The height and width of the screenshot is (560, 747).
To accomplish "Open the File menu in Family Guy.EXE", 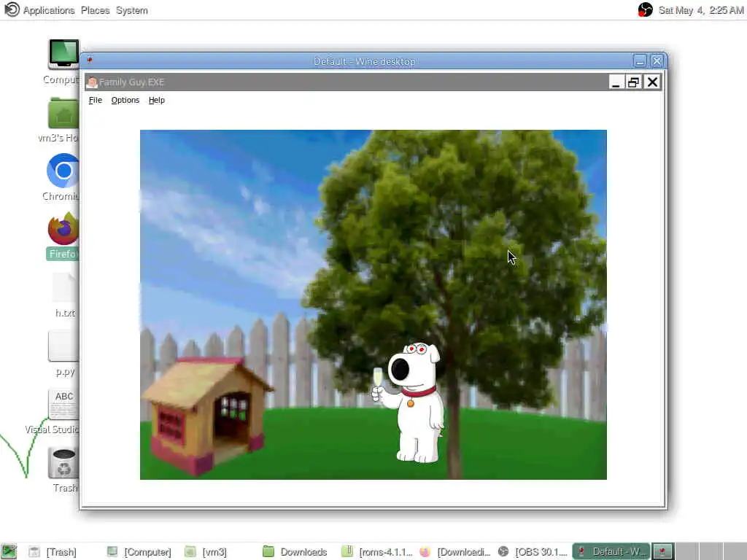I will coord(96,100).
